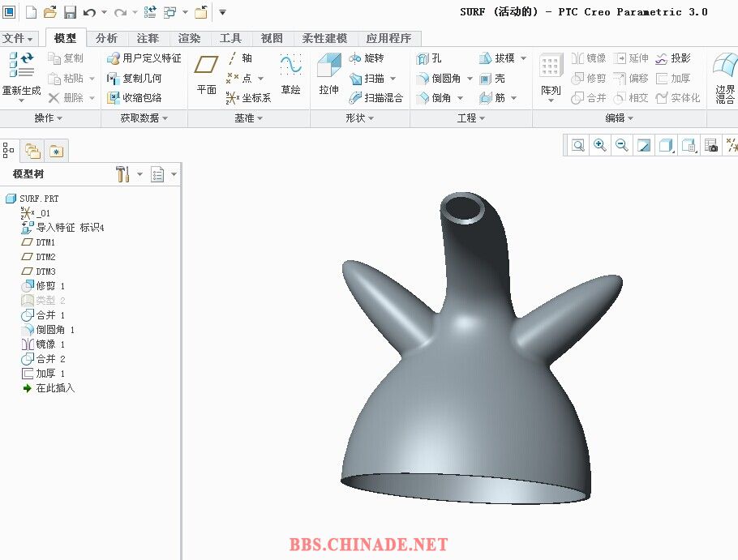Click the 用户定义特征 button

pos(144,58)
